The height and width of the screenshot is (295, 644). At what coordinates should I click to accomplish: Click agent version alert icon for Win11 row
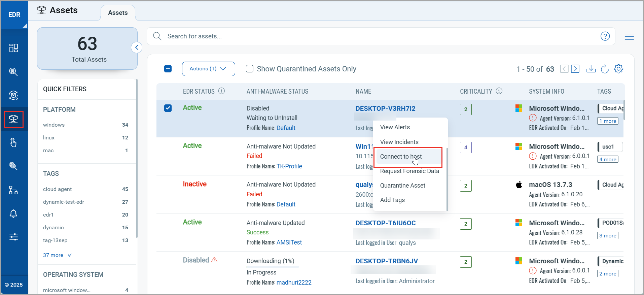point(533,156)
